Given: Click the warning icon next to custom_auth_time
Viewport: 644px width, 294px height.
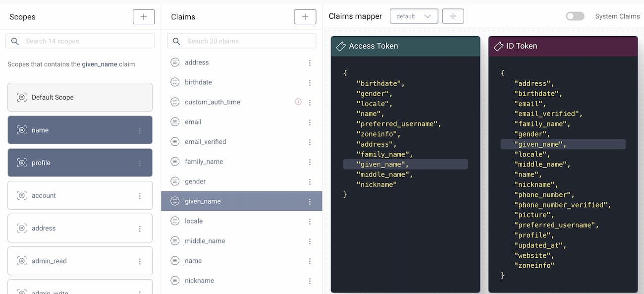Looking at the screenshot, I should point(298,102).
